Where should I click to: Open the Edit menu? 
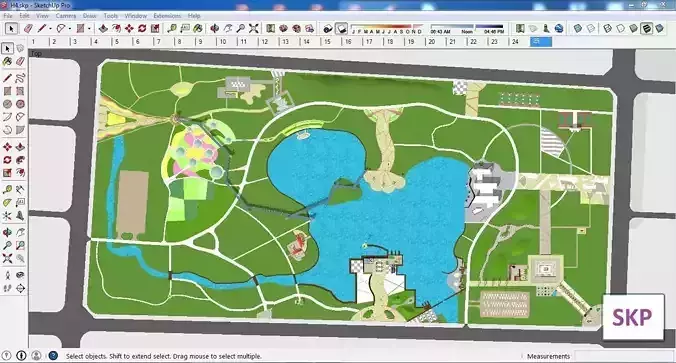click(x=25, y=16)
